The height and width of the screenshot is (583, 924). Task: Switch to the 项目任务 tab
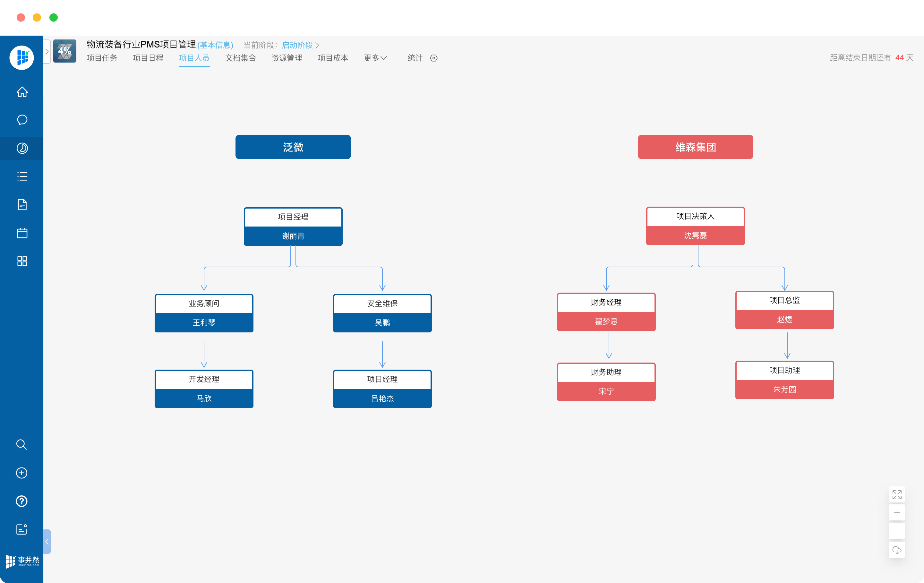pos(102,58)
